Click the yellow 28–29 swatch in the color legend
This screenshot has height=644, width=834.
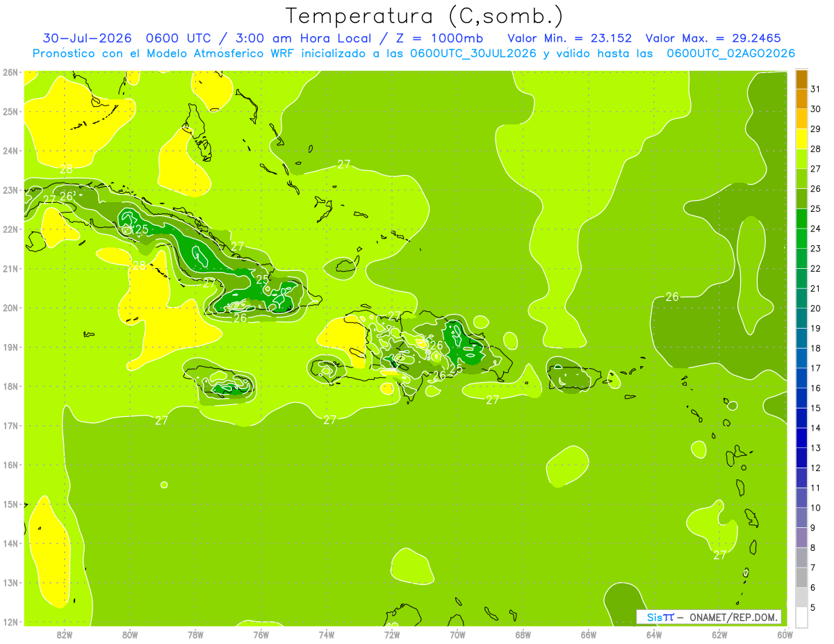click(x=801, y=139)
